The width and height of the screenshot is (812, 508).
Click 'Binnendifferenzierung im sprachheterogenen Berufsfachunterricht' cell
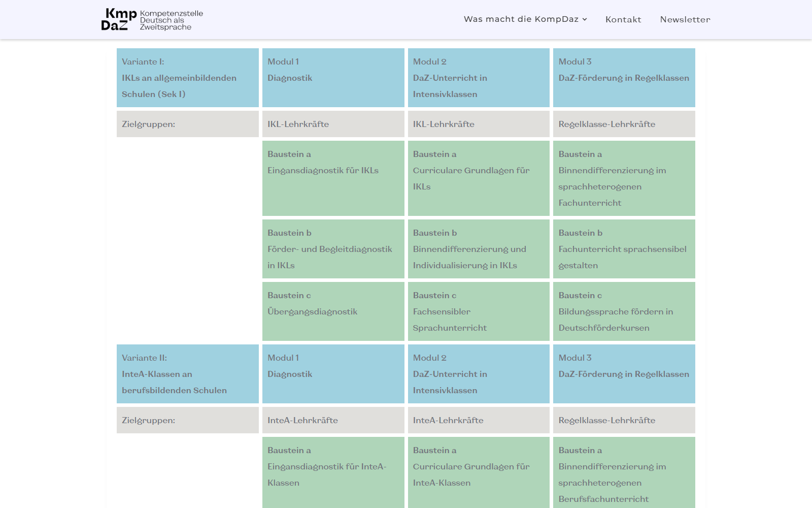[624, 472]
